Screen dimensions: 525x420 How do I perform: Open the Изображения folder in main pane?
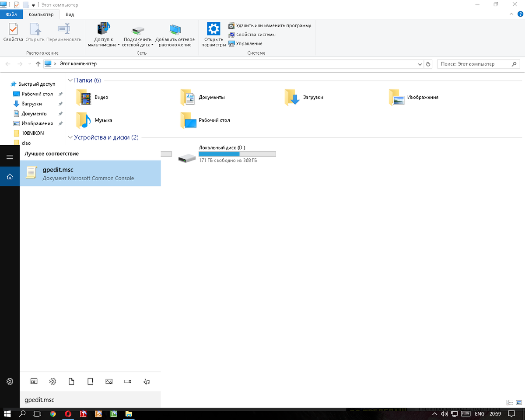click(413, 97)
